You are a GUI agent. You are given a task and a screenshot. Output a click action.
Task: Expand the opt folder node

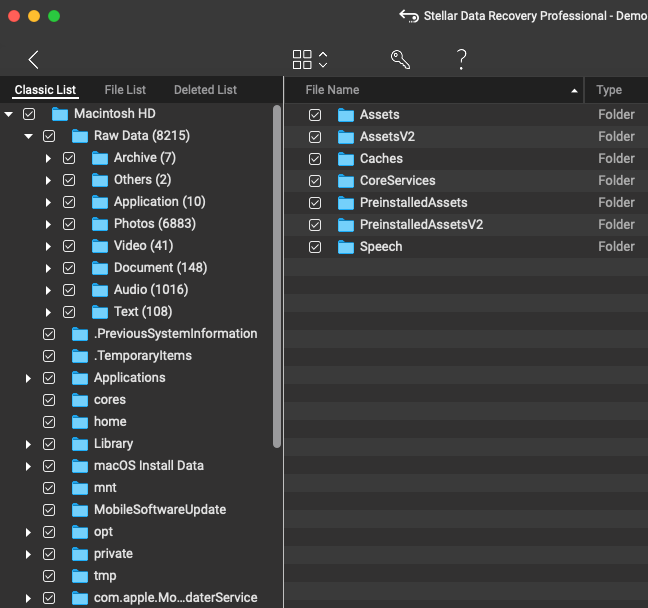[28, 532]
